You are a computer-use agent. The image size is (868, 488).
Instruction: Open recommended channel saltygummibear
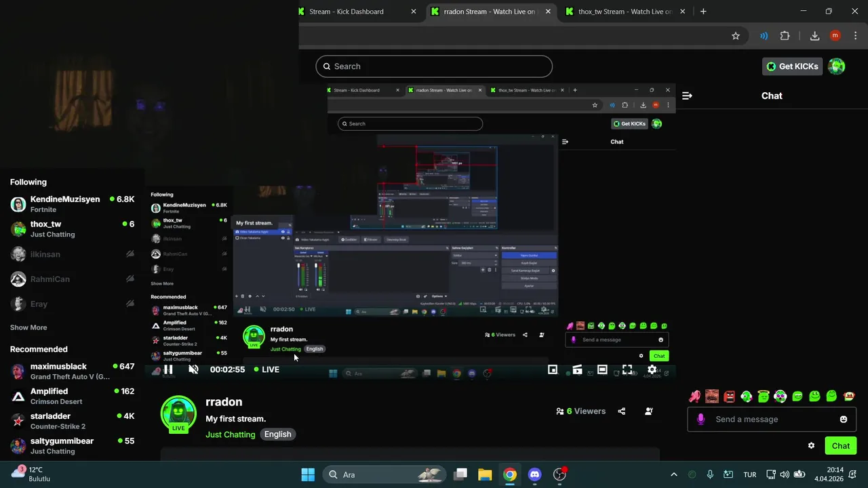73,445
